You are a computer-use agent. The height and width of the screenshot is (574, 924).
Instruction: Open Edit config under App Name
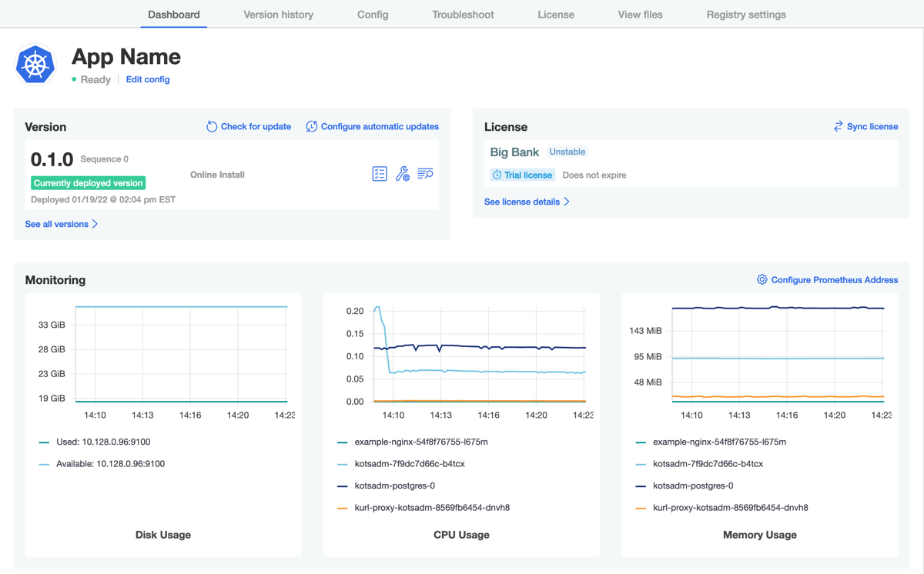click(147, 78)
